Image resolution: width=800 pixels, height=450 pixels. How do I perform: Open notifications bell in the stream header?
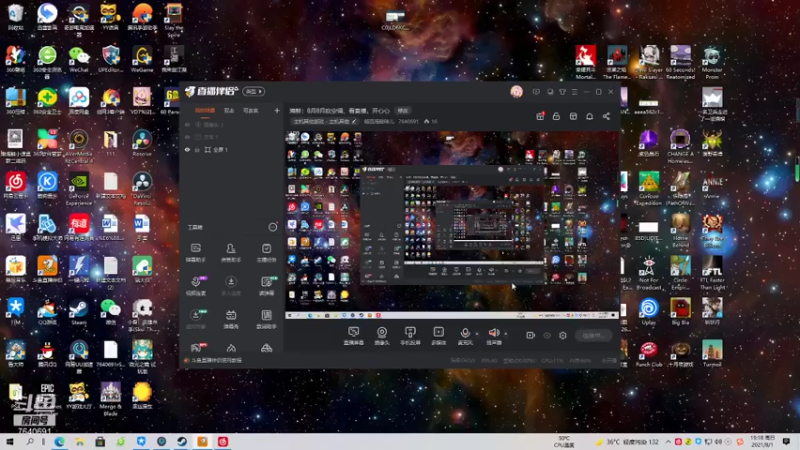click(x=589, y=116)
